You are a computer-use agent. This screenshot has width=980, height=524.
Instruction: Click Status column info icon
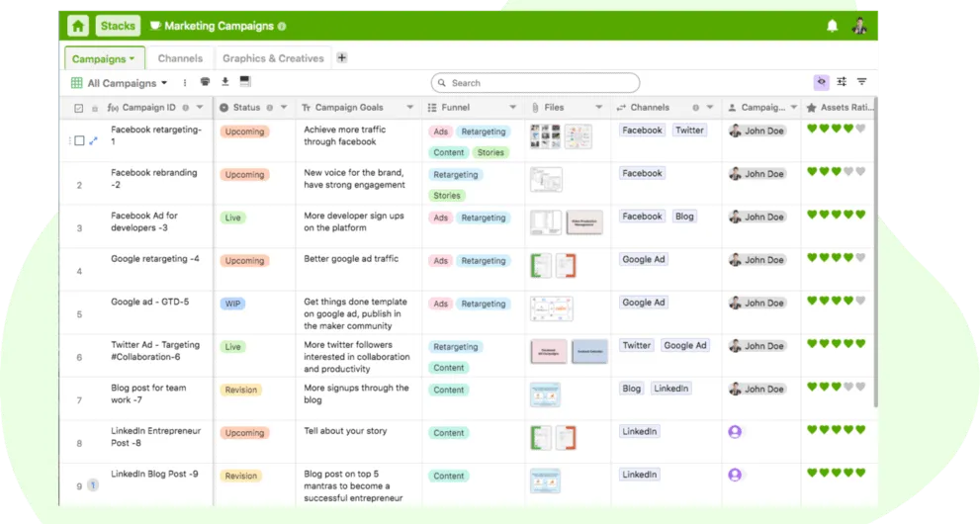coord(269,108)
